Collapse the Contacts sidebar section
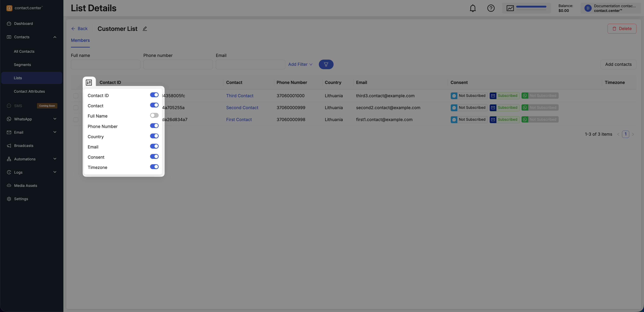The width and height of the screenshot is (644, 312). click(55, 37)
